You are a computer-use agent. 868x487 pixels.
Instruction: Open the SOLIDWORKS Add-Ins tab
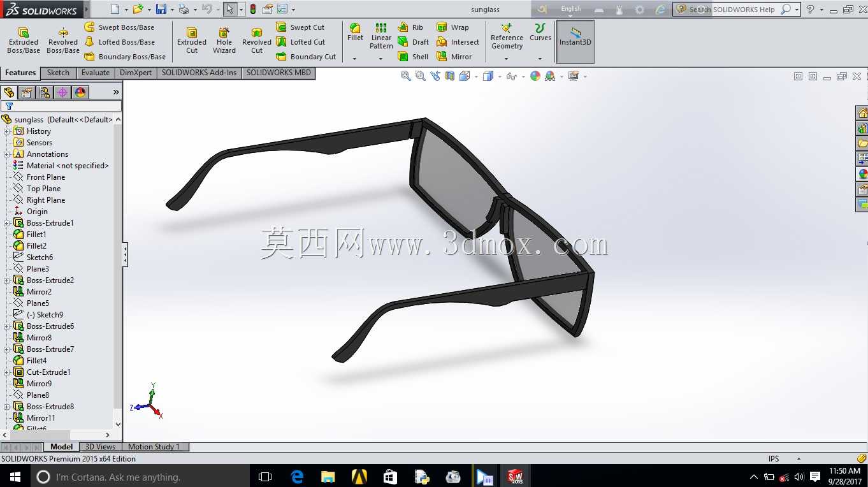pos(199,73)
